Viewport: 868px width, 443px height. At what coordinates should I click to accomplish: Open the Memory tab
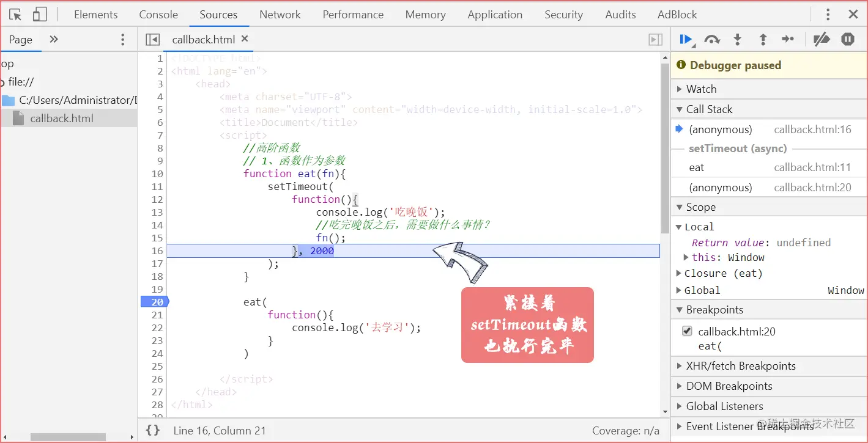[425, 15]
